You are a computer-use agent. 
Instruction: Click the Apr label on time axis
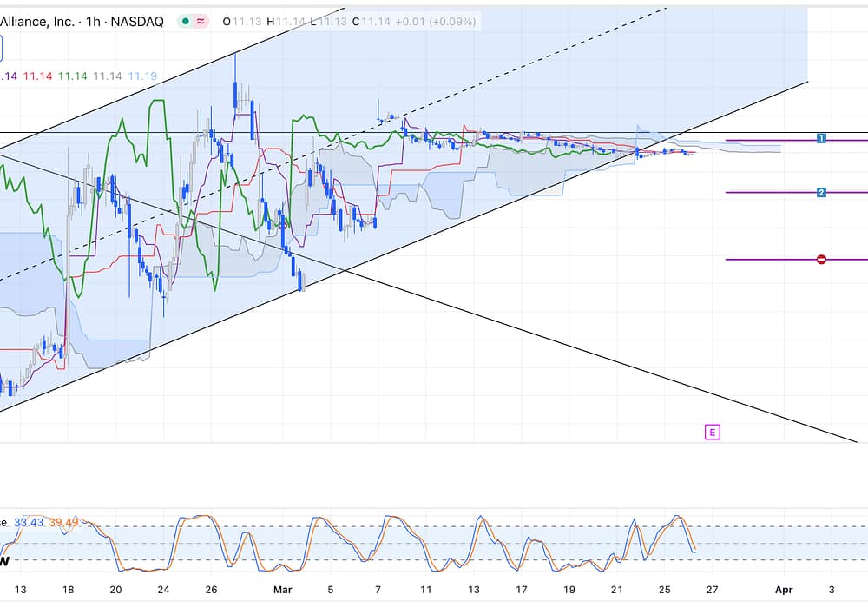click(x=784, y=589)
